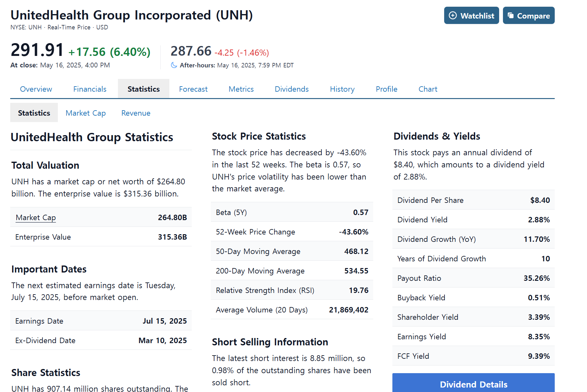Click the 3.39% shareholder yield value

tap(539, 317)
